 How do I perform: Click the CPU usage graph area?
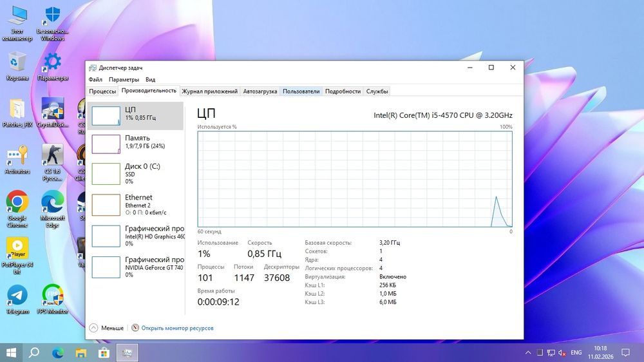pos(355,178)
